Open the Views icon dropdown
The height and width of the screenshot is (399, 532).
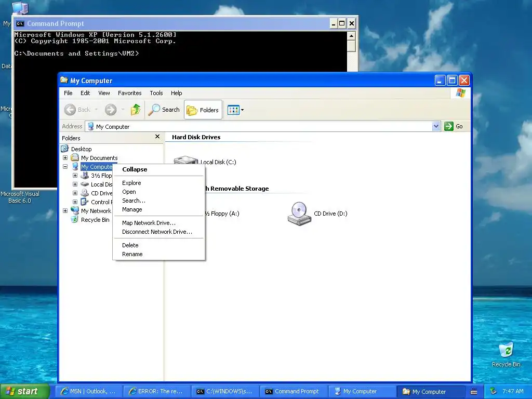pos(235,110)
